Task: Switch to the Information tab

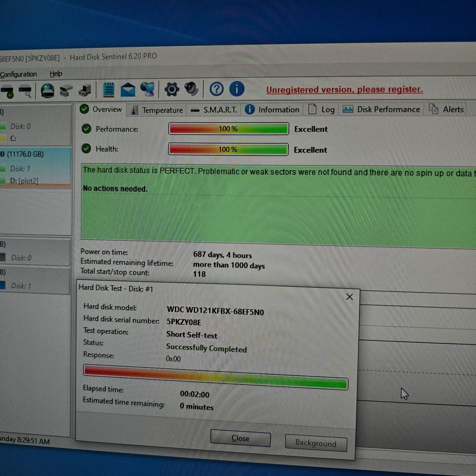Action: coord(272,110)
